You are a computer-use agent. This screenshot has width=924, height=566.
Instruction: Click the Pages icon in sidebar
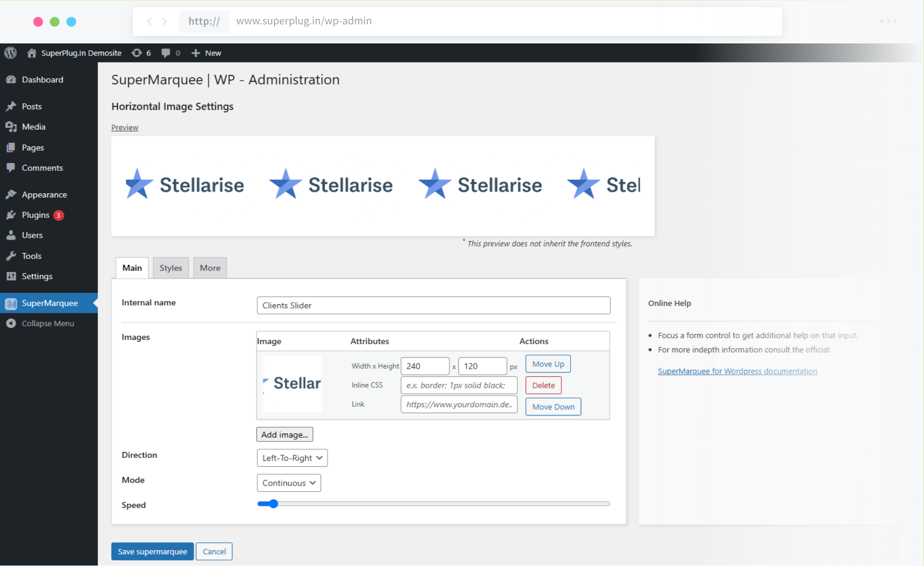click(11, 148)
